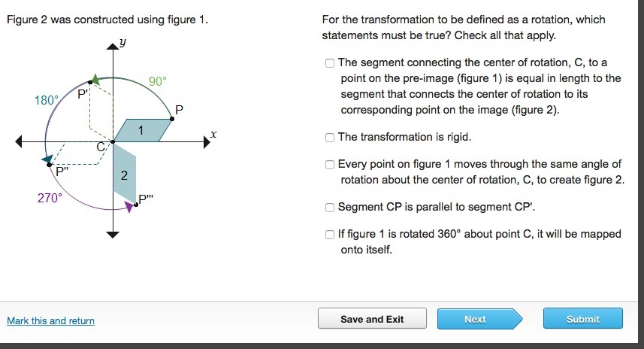Image resolution: width=644 pixels, height=349 pixels.
Task: Click the blue 180° angle label
Action: tap(46, 100)
